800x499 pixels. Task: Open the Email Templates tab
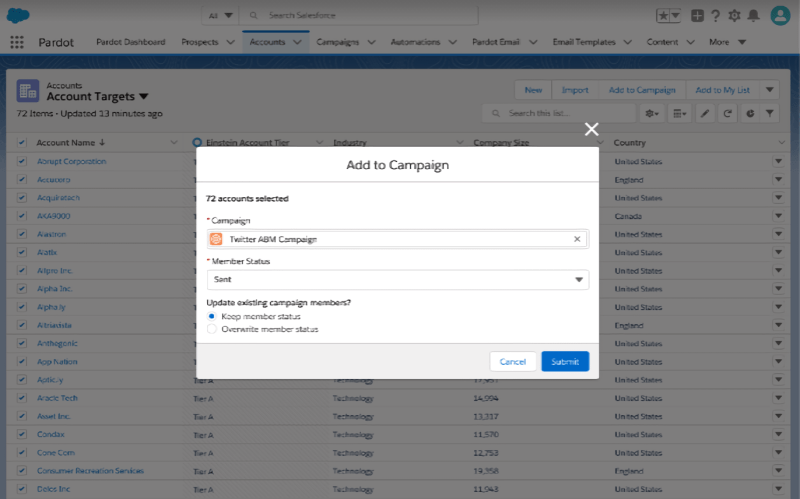[x=584, y=42]
